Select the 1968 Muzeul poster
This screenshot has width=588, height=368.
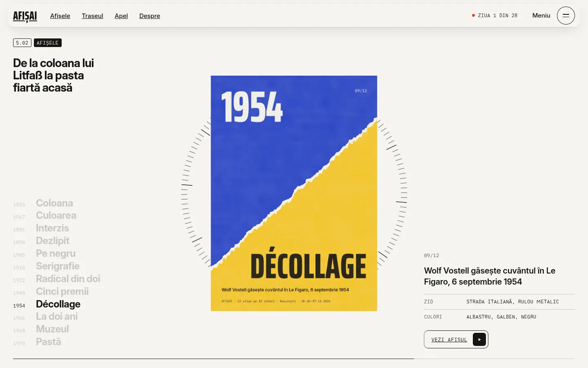[41, 329]
